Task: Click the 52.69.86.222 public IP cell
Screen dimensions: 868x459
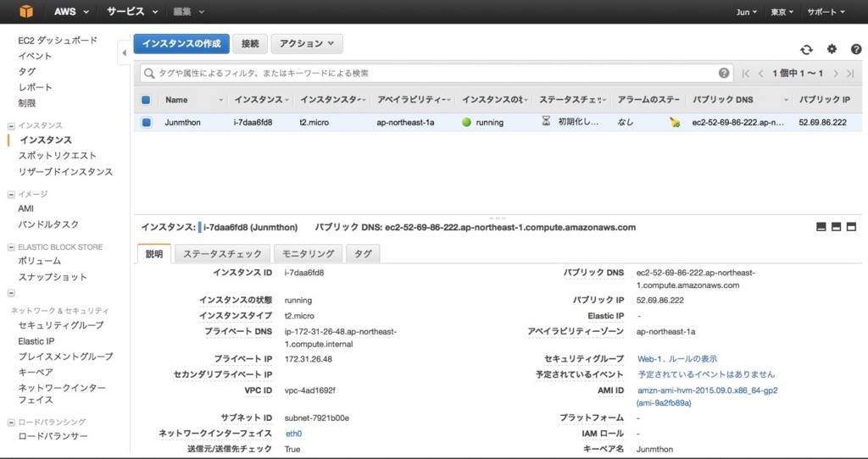Action: click(x=822, y=122)
